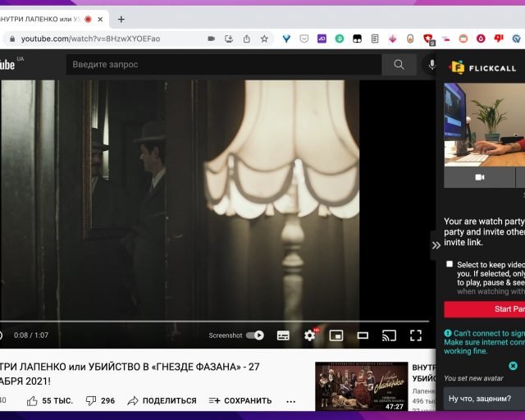Open the Tampermonkey extension icon
Image resolution: width=525 pixels, height=420 pixels.
(358, 39)
